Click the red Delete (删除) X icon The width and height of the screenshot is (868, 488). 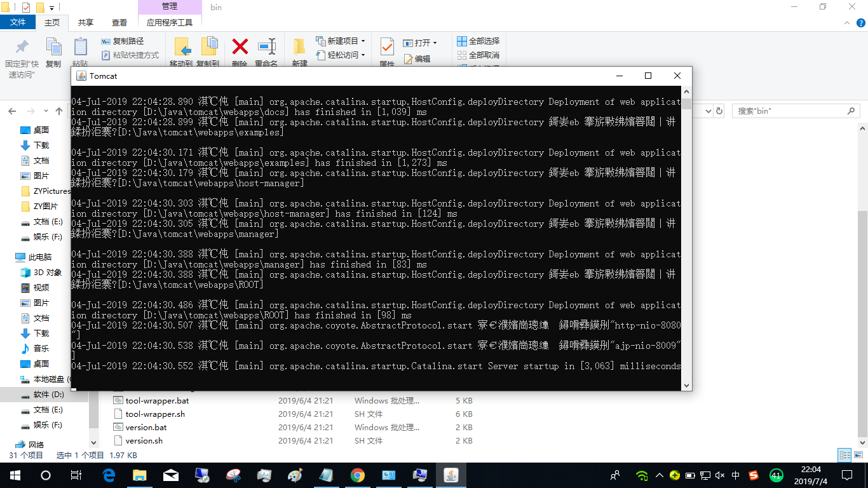[x=240, y=46]
